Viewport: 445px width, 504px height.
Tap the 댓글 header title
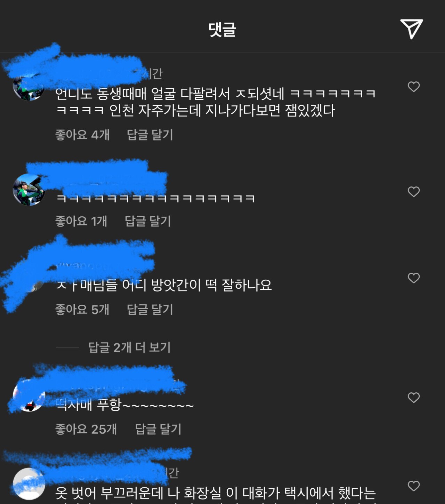[x=222, y=29]
